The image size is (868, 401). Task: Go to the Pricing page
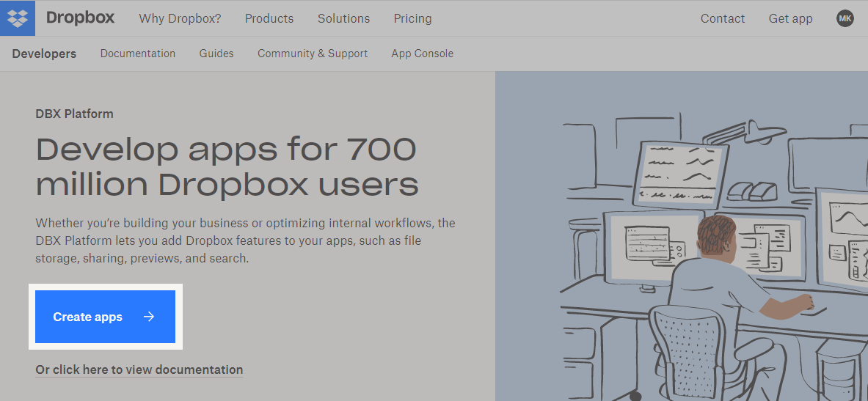(412, 18)
